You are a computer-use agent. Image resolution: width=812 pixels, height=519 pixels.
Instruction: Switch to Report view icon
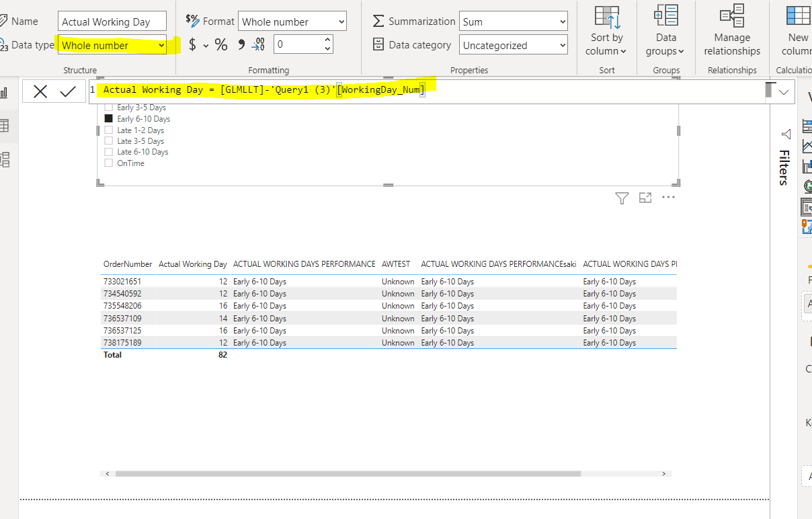click(4, 92)
